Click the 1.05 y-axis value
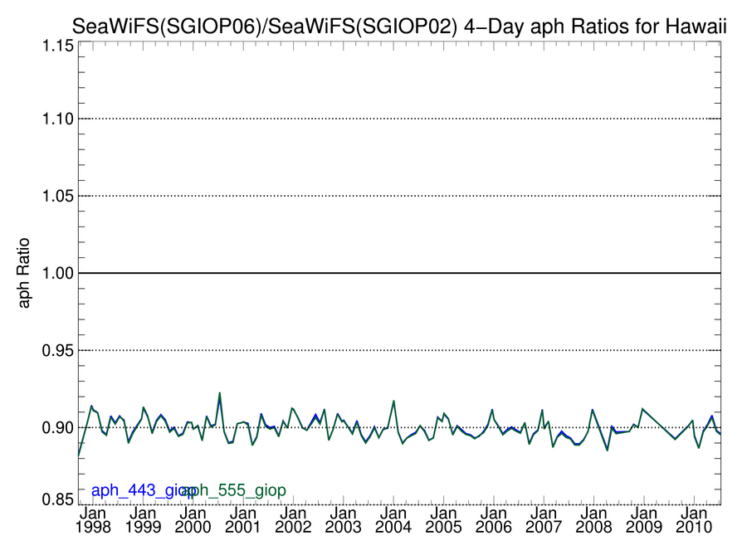 [57, 196]
